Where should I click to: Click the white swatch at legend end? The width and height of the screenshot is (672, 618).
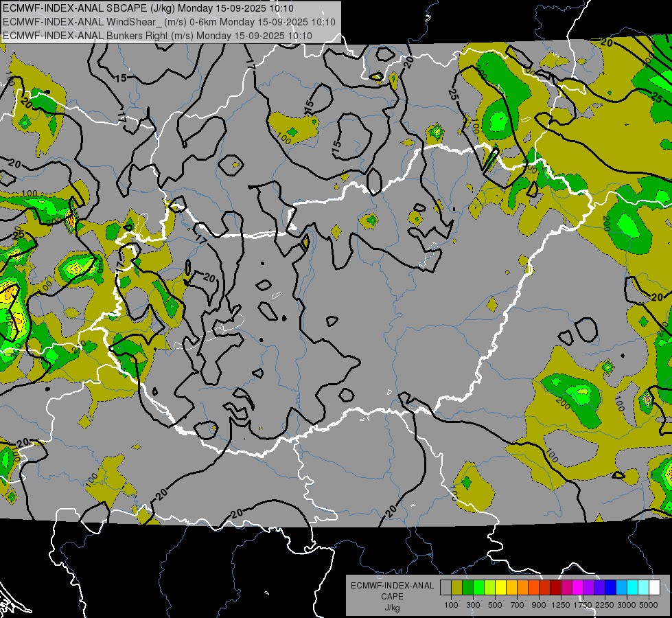tap(655, 587)
